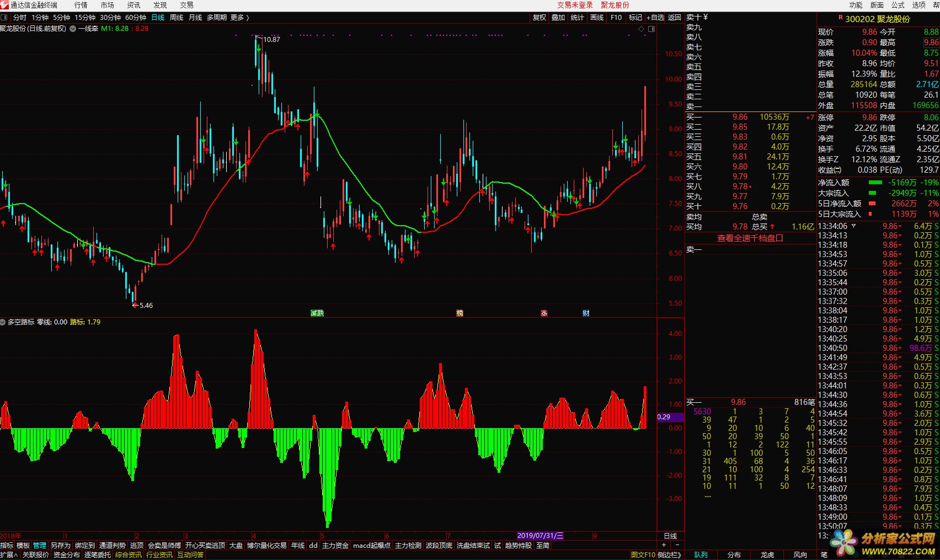Screen dimensions: 940x560
Task: Select the 主力资金 indicator template
Action: point(335,545)
